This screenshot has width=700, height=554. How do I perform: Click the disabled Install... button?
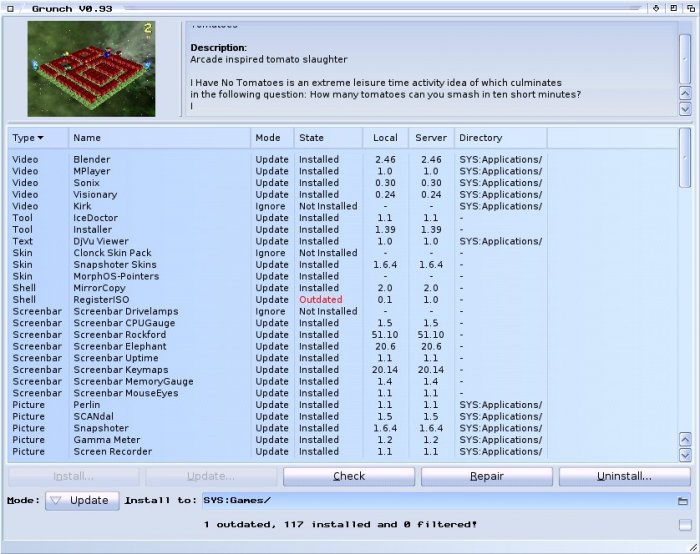tap(74, 476)
